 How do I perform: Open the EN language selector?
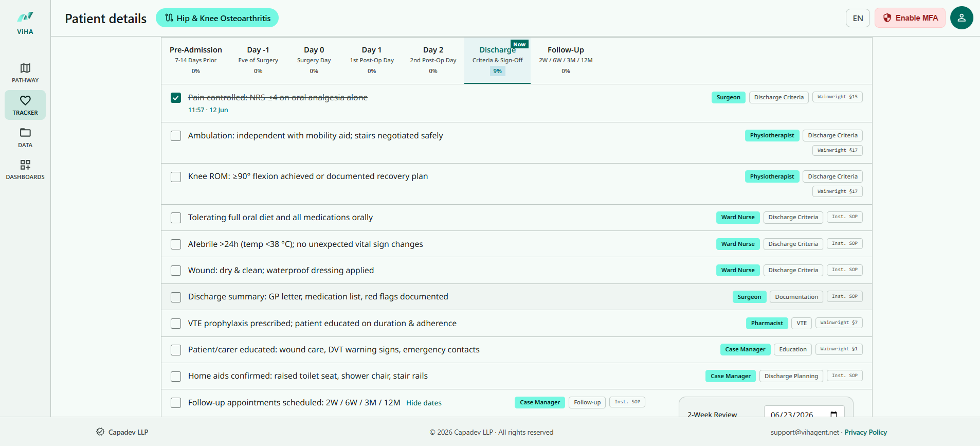[858, 18]
